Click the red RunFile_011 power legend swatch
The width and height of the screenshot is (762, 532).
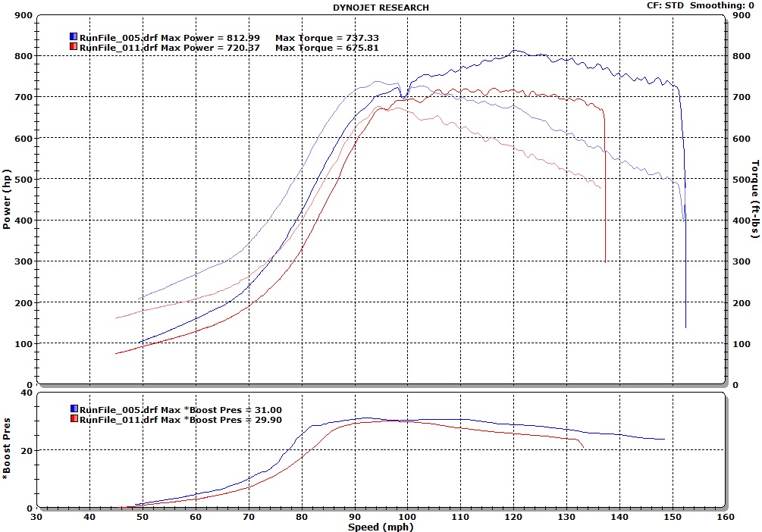[74, 47]
